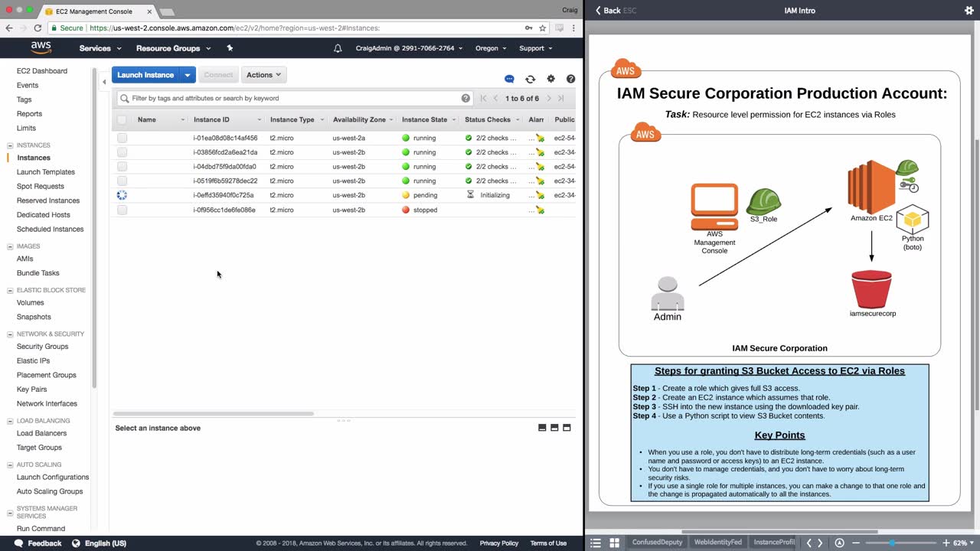This screenshot has height=551, width=980.
Task: Open EC2 Dashboard in the sidebar
Action: tap(42, 71)
